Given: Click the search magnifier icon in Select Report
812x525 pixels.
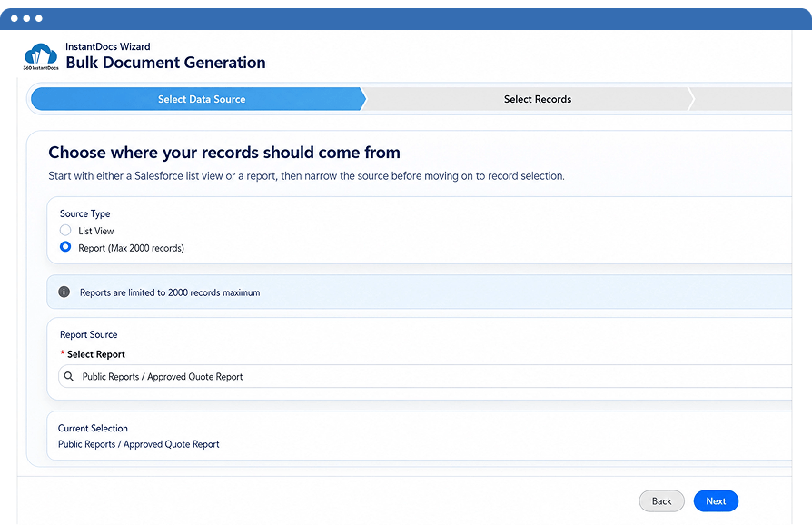Looking at the screenshot, I should (69, 376).
